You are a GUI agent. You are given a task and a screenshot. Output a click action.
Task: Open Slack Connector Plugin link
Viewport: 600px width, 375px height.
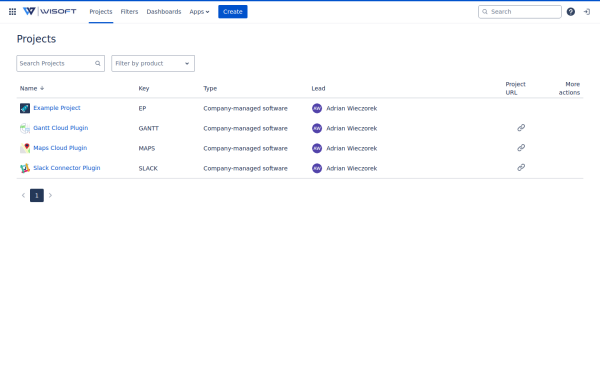pyautogui.click(x=67, y=168)
